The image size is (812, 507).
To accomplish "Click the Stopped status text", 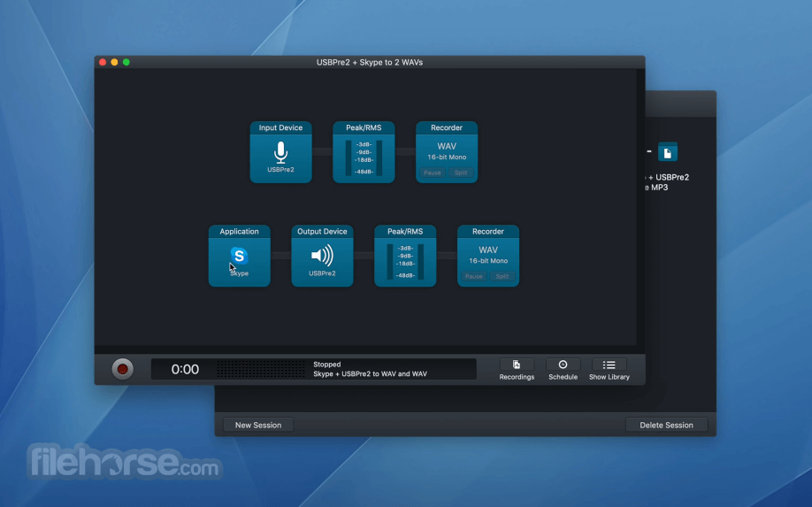I will click(326, 365).
